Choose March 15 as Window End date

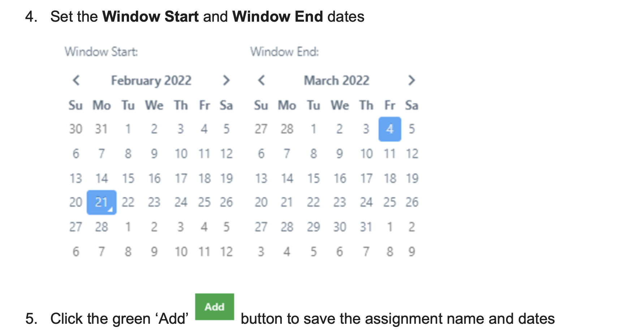click(x=313, y=178)
